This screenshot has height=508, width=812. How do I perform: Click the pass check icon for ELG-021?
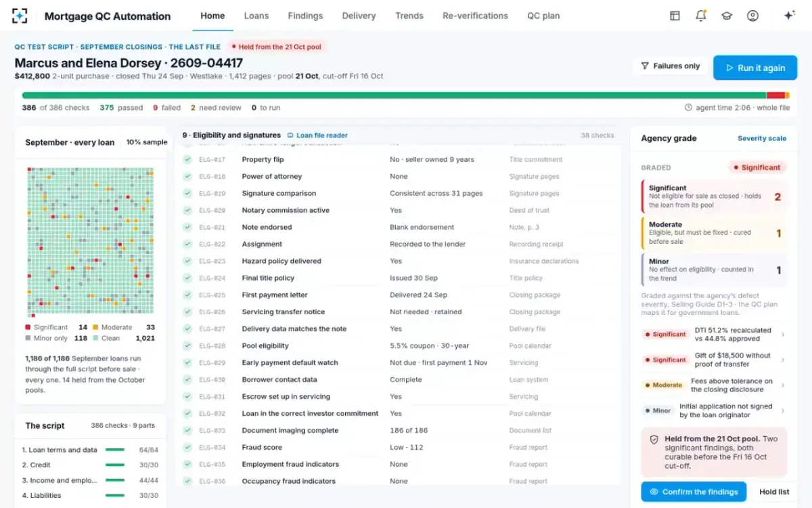click(x=187, y=228)
